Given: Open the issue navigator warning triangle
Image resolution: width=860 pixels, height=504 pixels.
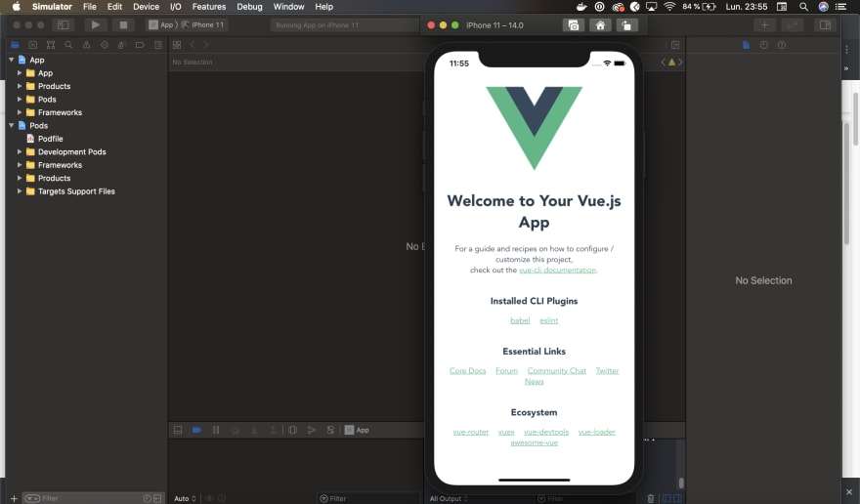Looking at the screenshot, I should coord(87,45).
